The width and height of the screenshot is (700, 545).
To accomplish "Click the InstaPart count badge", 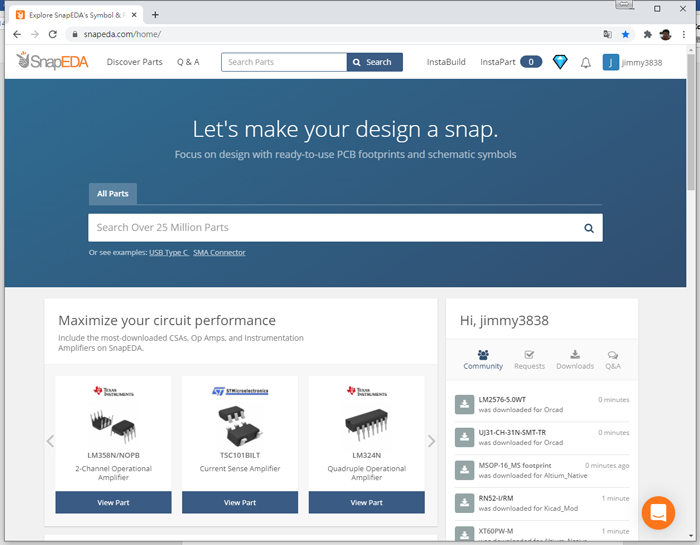I will coord(531,62).
